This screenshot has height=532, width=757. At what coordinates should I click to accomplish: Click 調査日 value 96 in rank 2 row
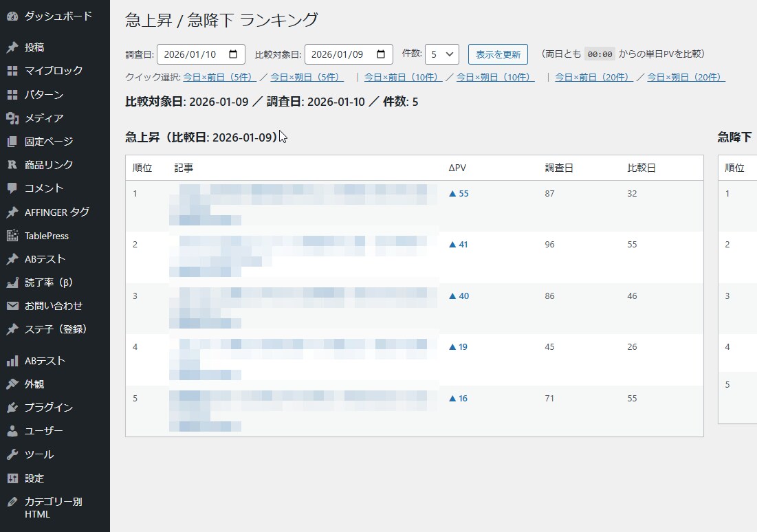[549, 245]
